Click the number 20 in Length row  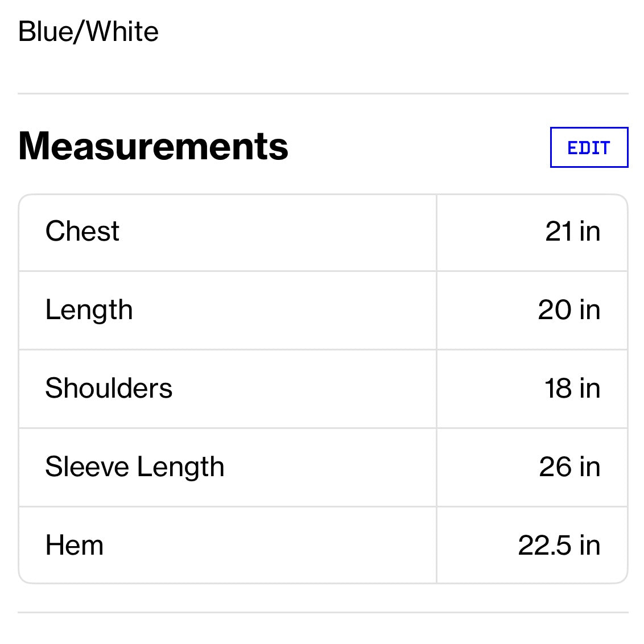pos(555,310)
